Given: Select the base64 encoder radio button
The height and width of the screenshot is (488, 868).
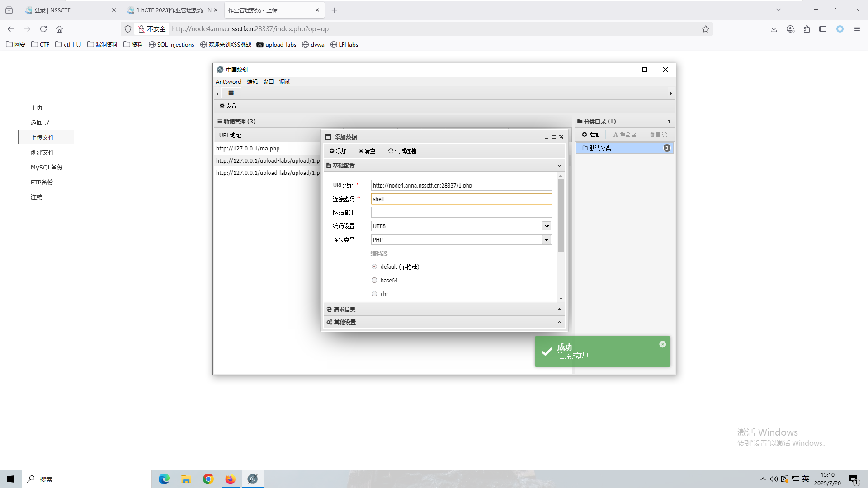Looking at the screenshot, I should pos(374,281).
